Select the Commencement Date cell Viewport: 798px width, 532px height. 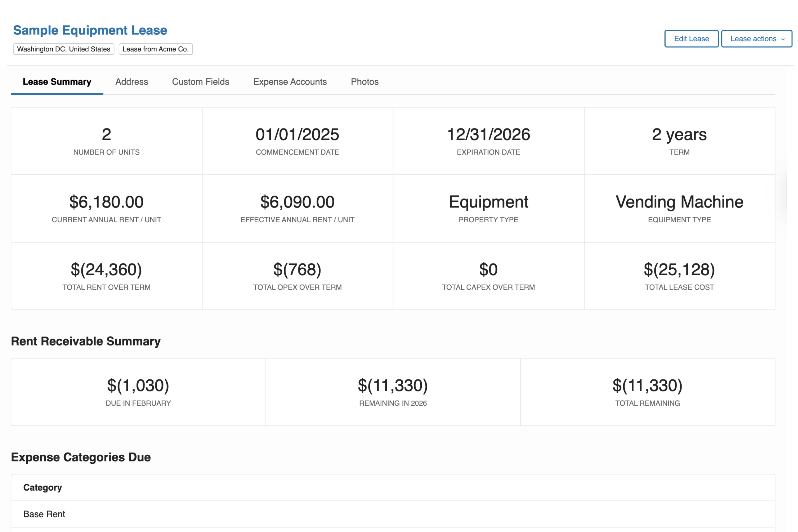click(x=297, y=134)
